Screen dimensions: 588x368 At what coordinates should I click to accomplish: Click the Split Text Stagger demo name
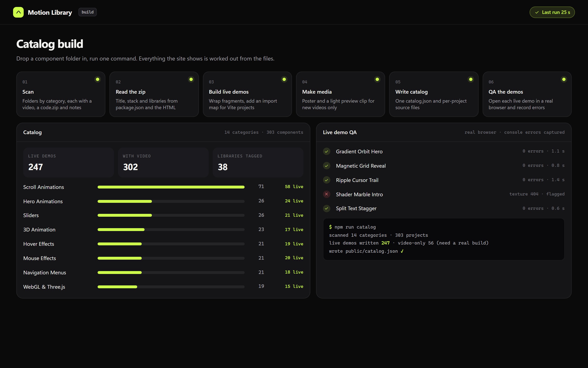[356, 209]
